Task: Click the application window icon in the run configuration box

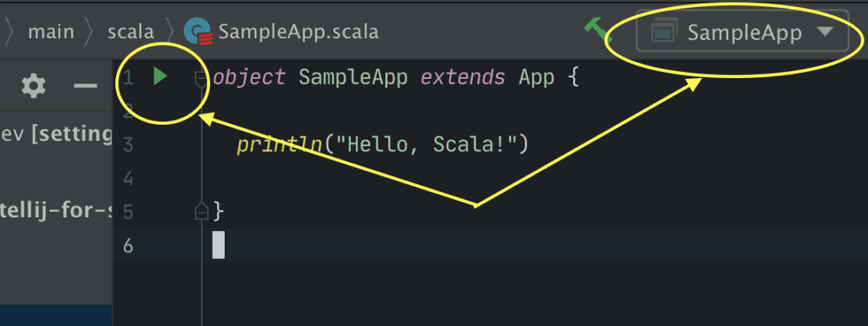Action: pyautogui.click(x=665, y=33)
